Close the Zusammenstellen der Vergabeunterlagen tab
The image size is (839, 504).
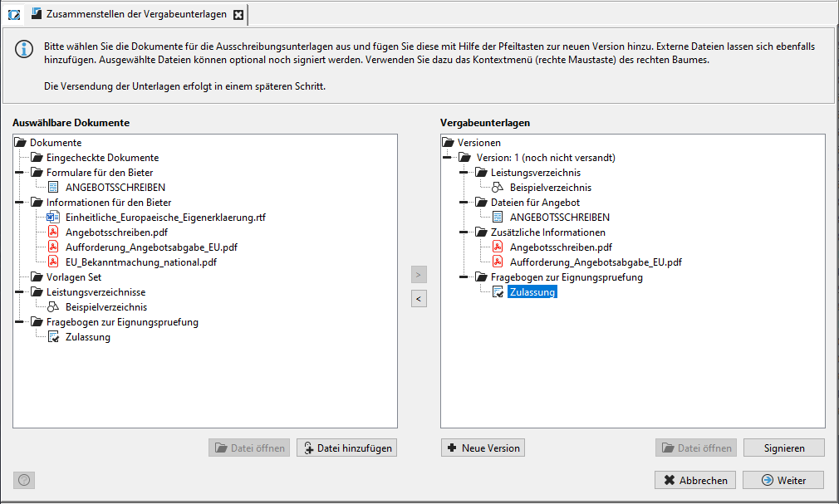[x=238, y=15]
